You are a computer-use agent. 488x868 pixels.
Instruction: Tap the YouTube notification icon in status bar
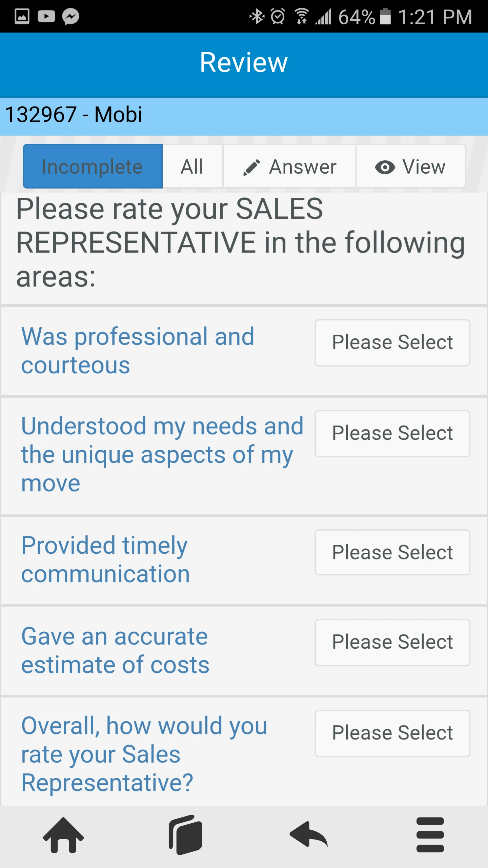coord(46,16)
